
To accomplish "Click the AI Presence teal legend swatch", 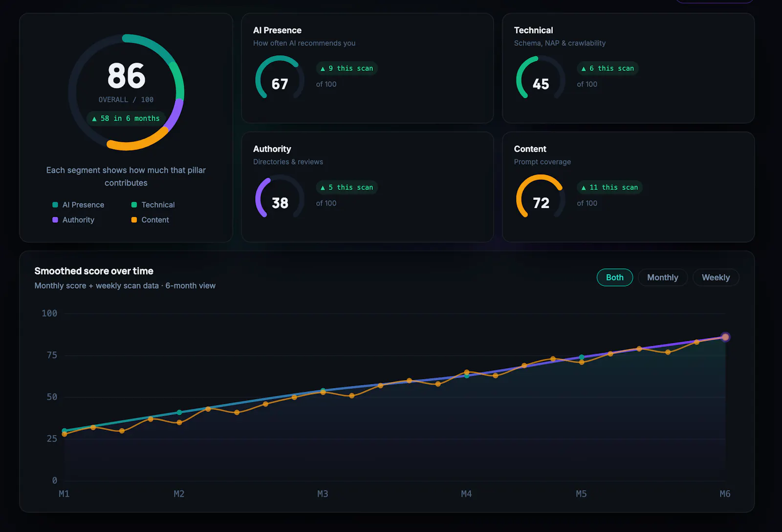I will (x=55, y=205).
